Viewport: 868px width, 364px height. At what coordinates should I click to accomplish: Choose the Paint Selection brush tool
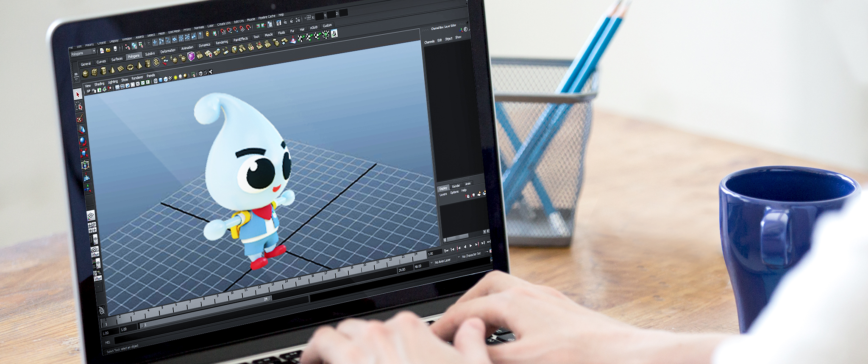80,118
